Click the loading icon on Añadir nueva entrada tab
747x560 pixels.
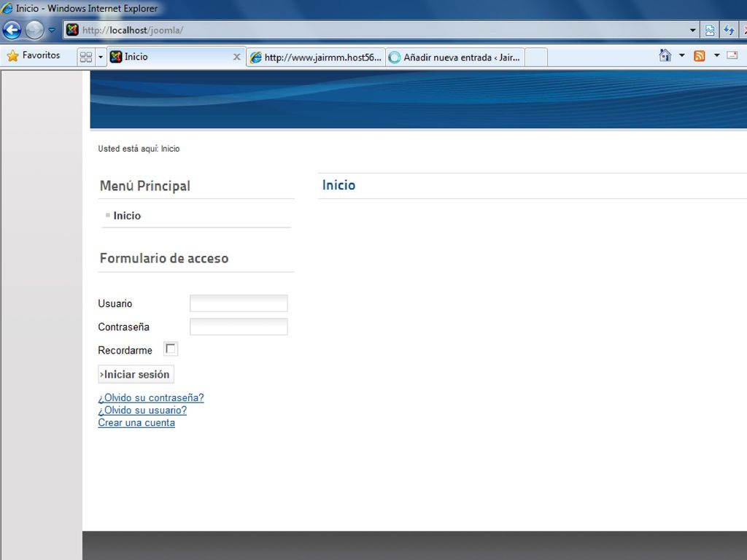click(x=395, y=58)
